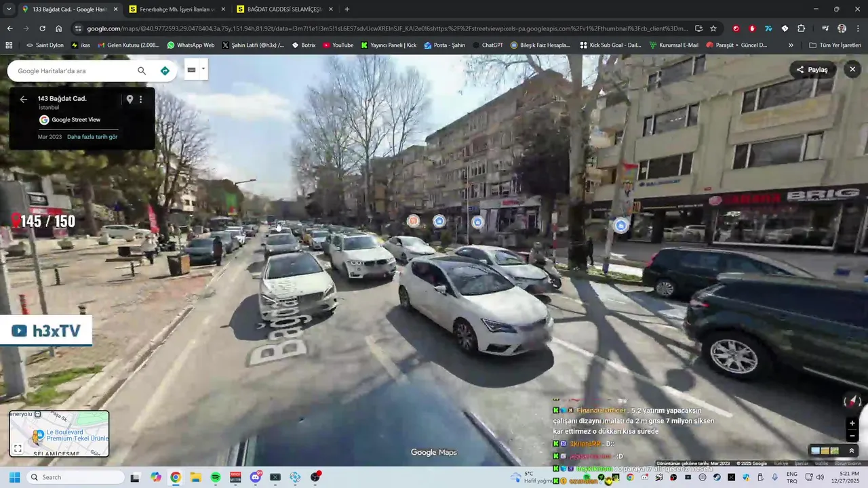Open the Saint Dylon bookmark
This screenshot has height=488, width=868.
[45, 45]
